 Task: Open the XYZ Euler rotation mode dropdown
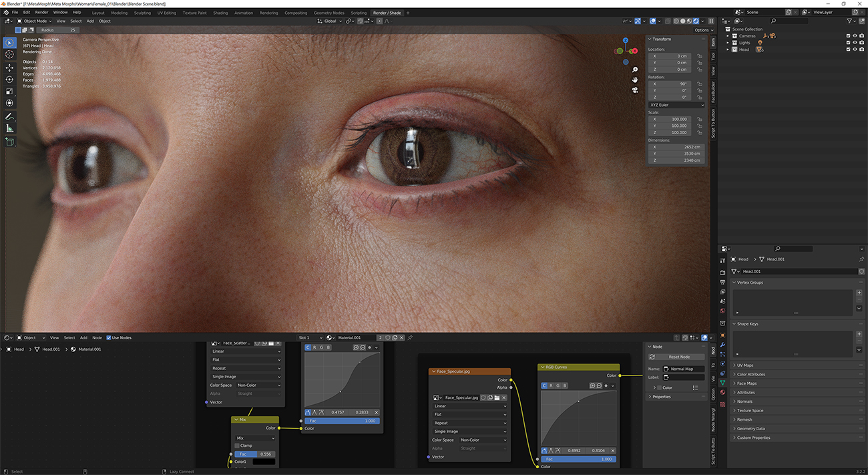676,105
